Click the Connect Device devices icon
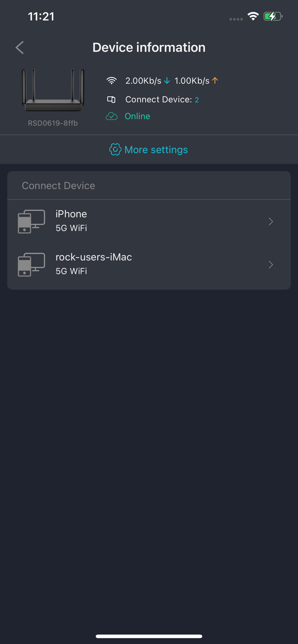 (x=111, y=99)
